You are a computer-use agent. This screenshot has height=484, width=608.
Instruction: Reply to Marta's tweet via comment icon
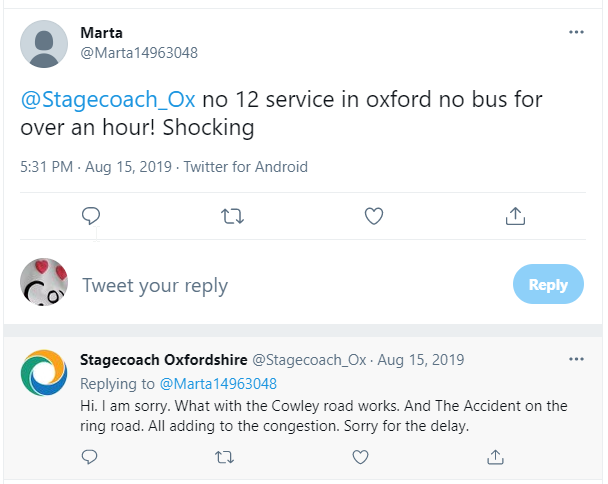(x=90, y=216)
